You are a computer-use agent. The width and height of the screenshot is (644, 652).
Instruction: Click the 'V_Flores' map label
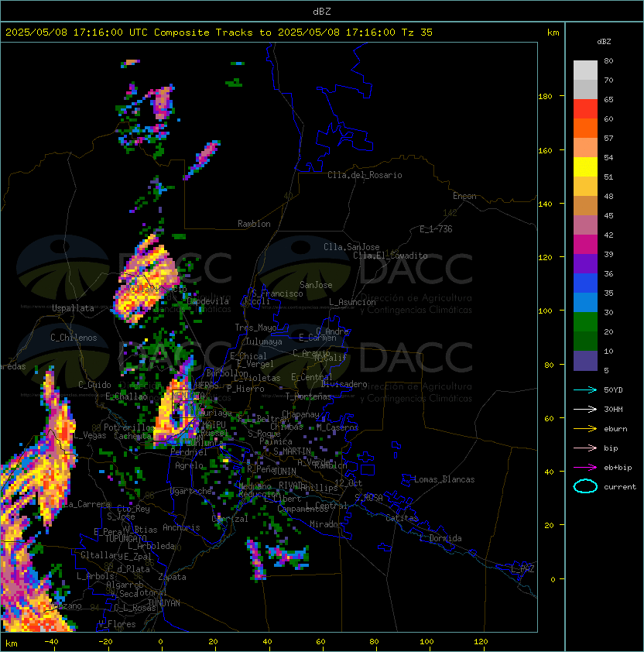[117, 624]
